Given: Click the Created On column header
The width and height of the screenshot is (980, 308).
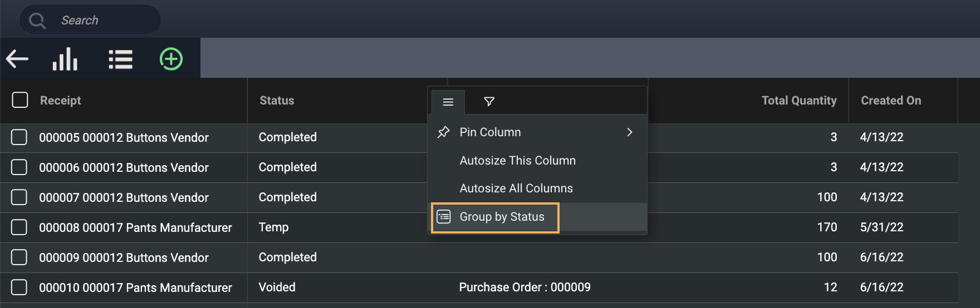Looking at the screenshot, I should point(890,101).
